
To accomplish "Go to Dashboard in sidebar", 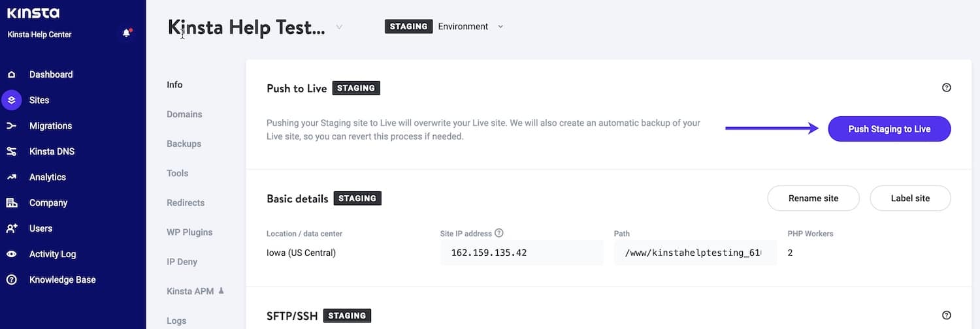I will coord(51,74).
